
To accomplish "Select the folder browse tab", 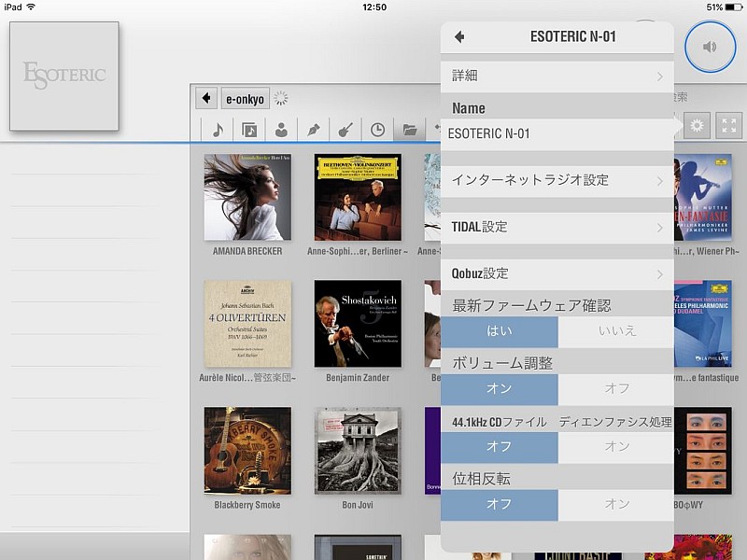I will 410,130.
